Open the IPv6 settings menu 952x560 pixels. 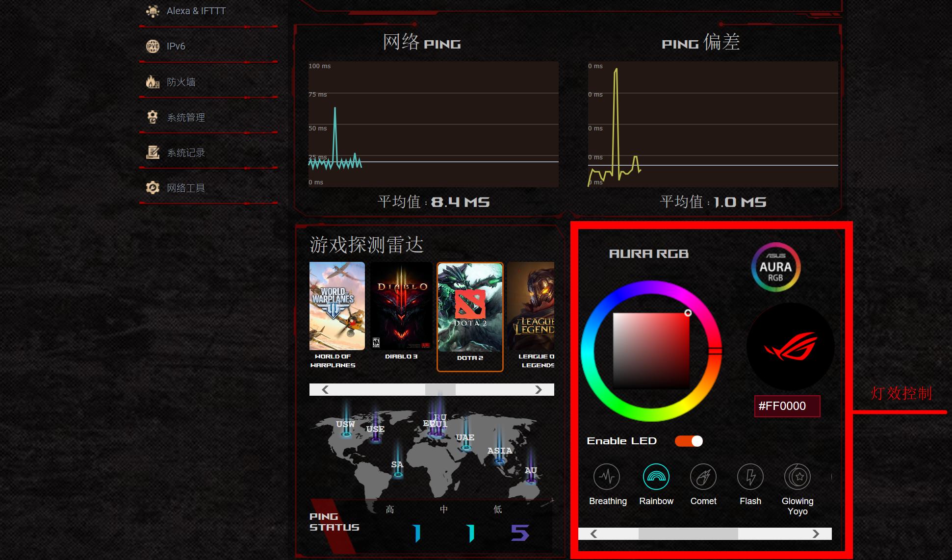tap(176, 46)
